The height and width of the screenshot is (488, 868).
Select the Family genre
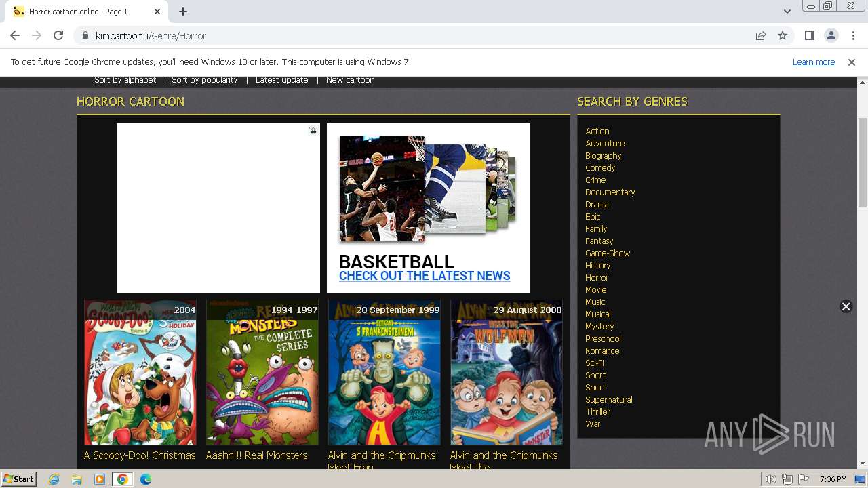point(596,229)
